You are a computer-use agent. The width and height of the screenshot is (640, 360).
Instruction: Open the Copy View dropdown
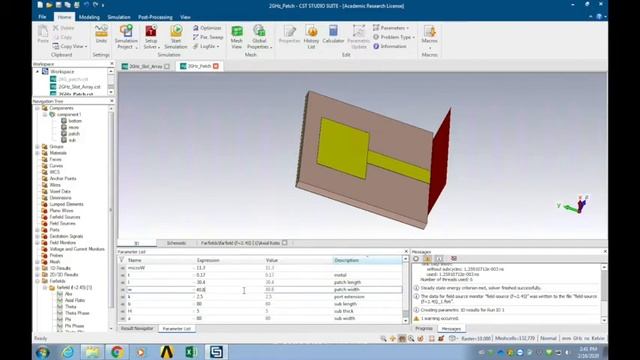70,47
